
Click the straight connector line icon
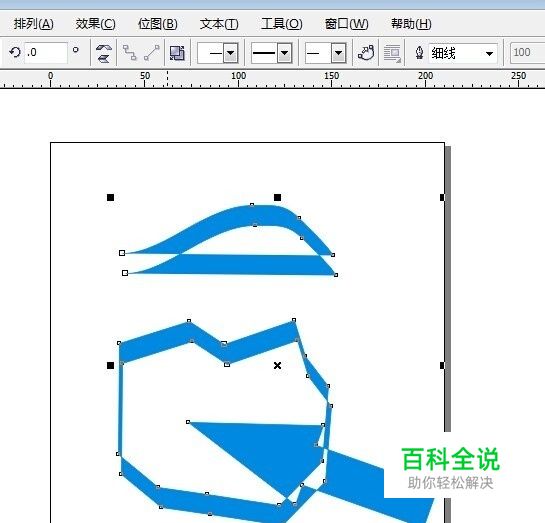click(x=152, y=53)
